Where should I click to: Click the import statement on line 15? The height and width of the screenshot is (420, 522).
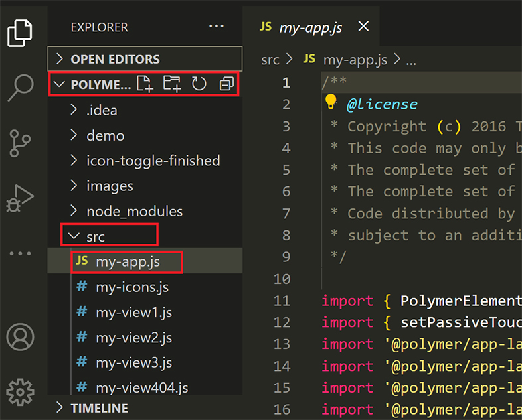point(422,387)
